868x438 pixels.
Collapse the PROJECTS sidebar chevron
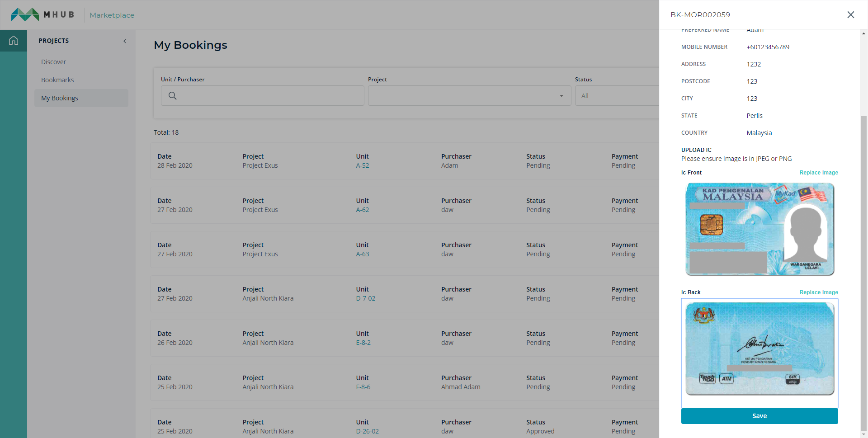tap(125, 41)
